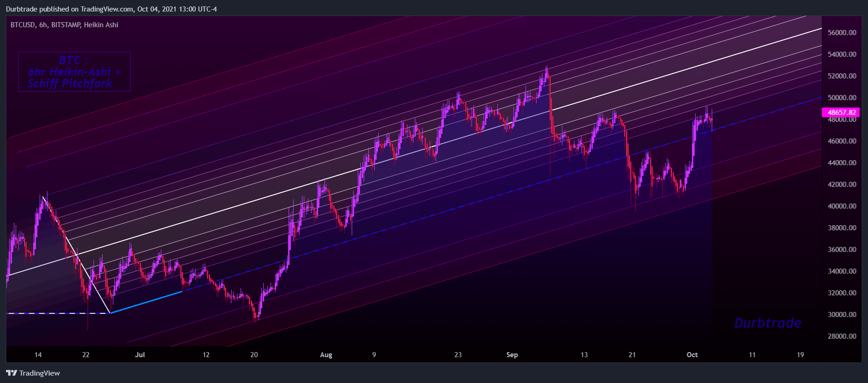This screenshot has width=868, height=383.
Task: Click the 'BTC : 6hr Heikin-Ashi + Schiff Pitchfork' text box
Action: (74, 72)
